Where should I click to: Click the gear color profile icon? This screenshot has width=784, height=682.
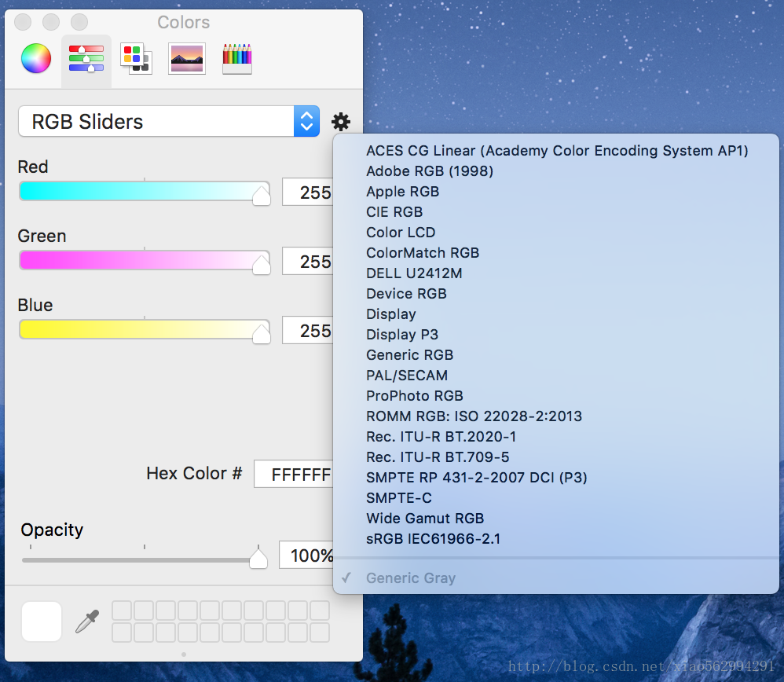341,122
